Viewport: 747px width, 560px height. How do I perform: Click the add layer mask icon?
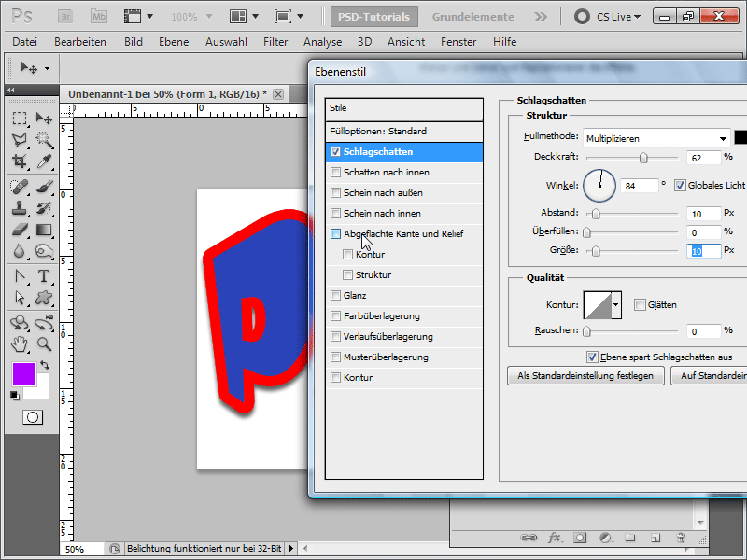(580, 538)
